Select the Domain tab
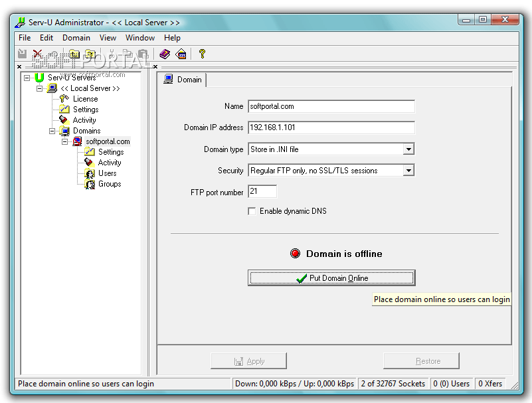This screenshot has width=532, height=403. point(183,80)
